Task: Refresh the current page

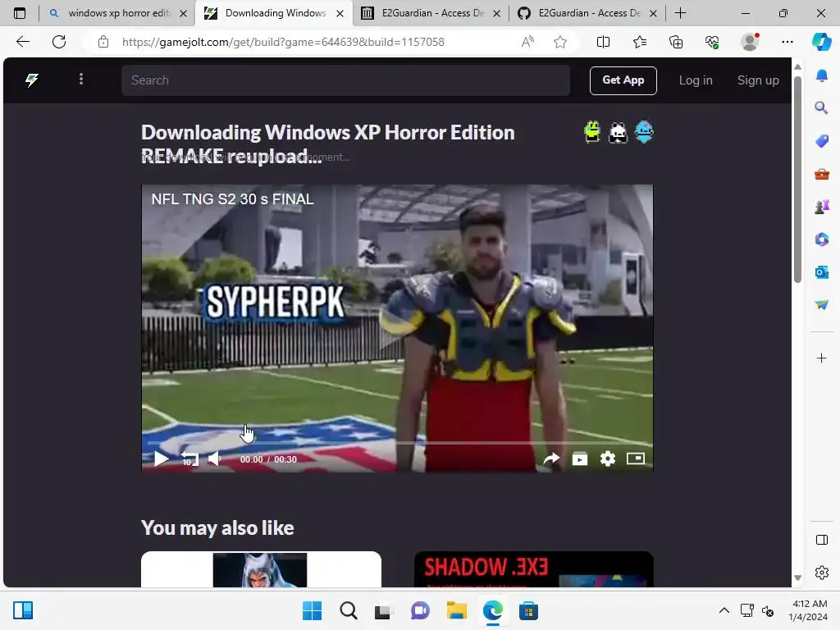Action: pyautogui.click(x=59, y=42)
